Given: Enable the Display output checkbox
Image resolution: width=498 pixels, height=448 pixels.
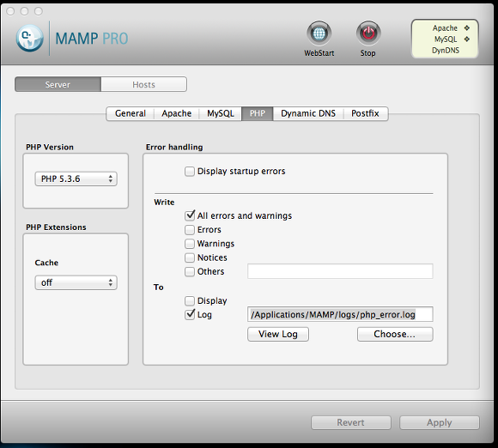Looking at the screenshot, I should [190, 300].
